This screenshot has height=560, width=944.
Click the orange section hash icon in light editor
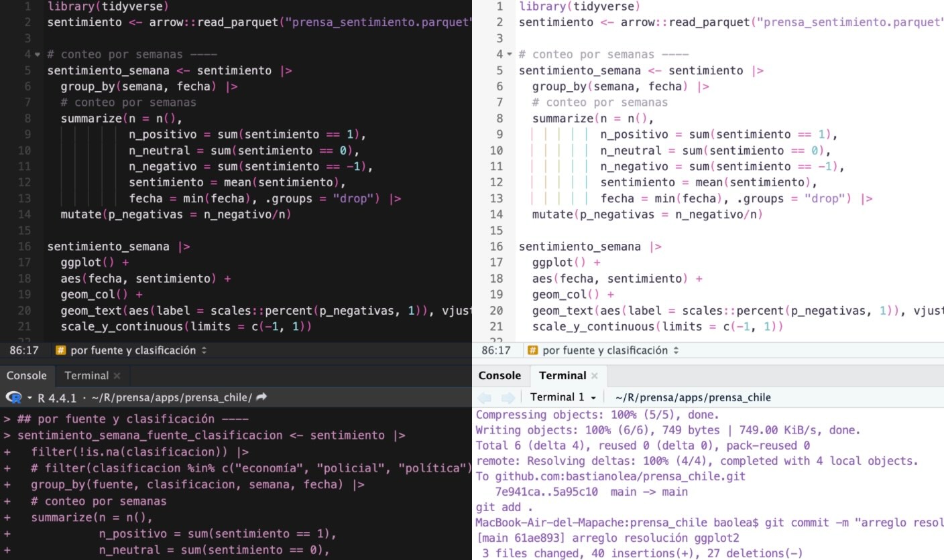(x=533, y=350)
